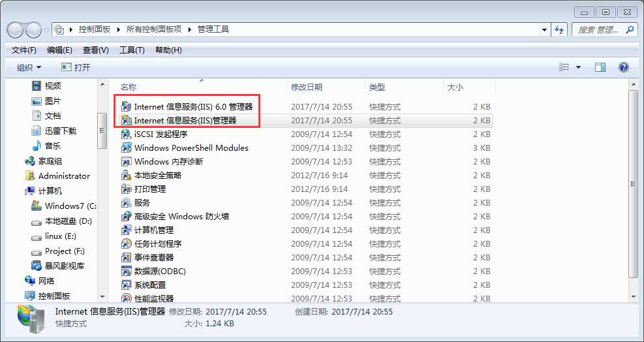Open 图片 library in sidebar
The height and width of the screenshot is (342, 644).
[x=46, y=101]
